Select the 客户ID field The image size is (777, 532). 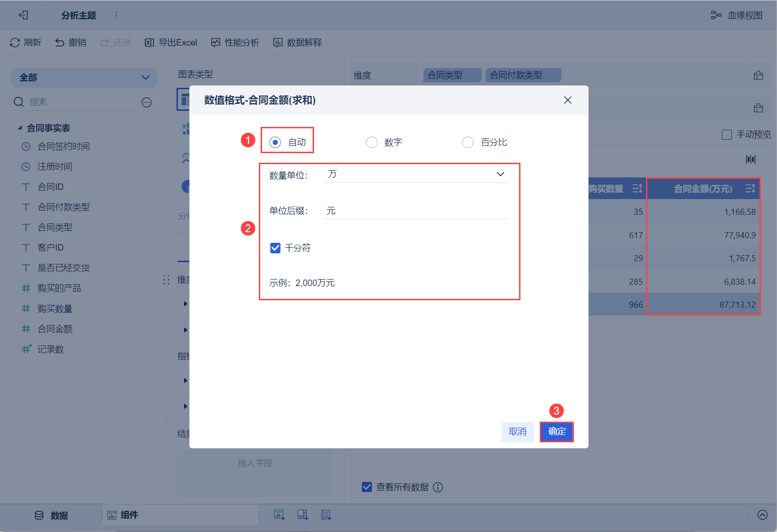tap(43, 247)
